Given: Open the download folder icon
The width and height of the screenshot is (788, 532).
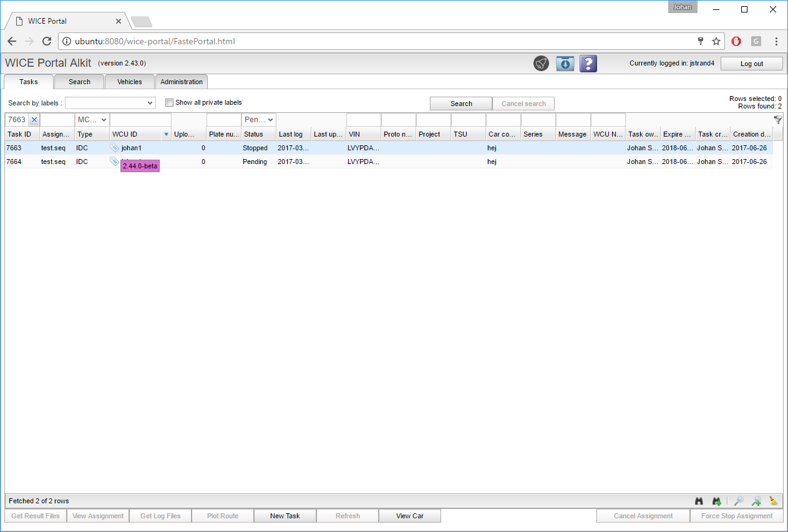Looking at the screenshot, I should 565,63.
